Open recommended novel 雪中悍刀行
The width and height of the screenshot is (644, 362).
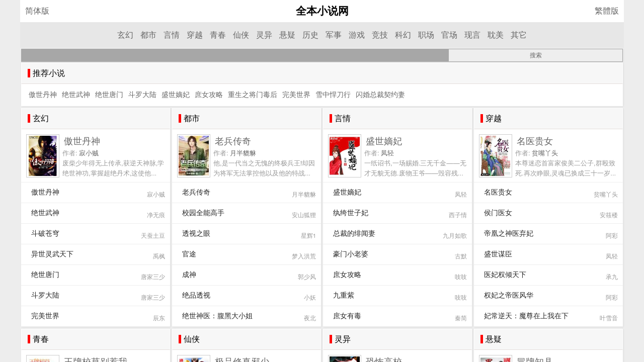[x=333, y=95]
